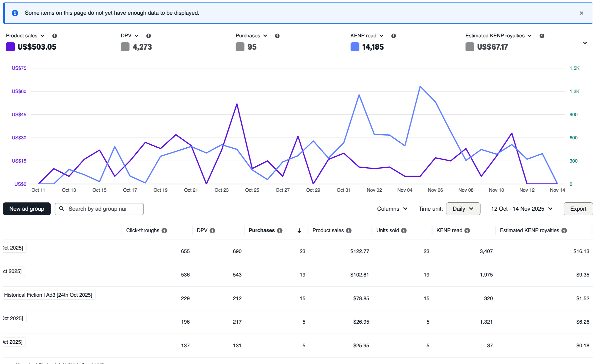The height and width of the screenshot is (364, 599).
Task: Click info icon in Units sold column header
Action: pyautogui.click(x=404, y=231)
